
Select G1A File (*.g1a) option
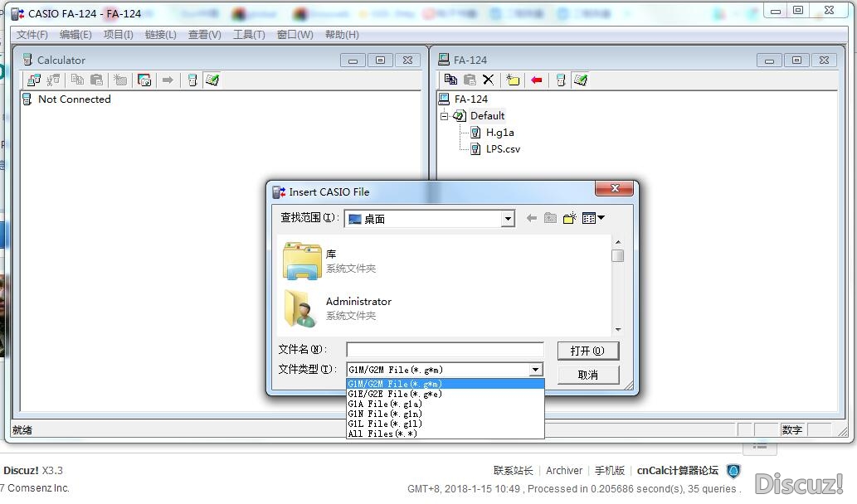point(446,404)
